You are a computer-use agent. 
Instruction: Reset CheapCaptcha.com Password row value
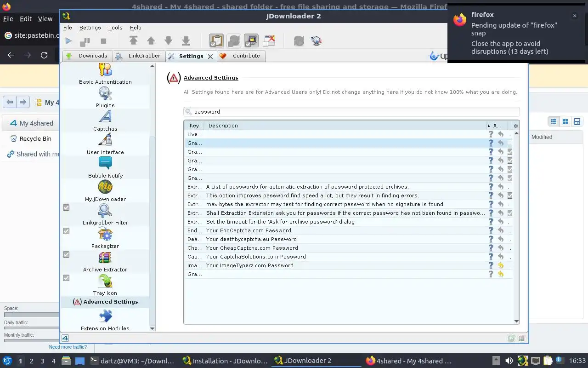point(500,248)
